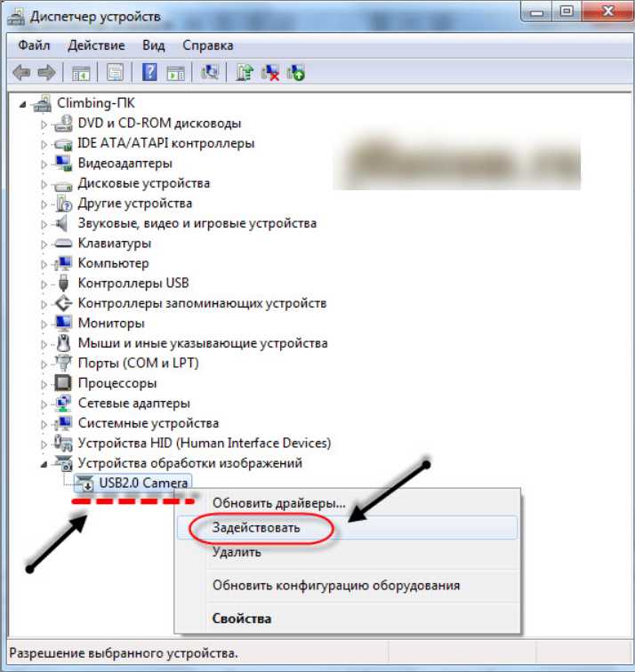Click the Forward arrow toolbar icon
The height and width of the screenshot is (672, 635).
point(47,72)
